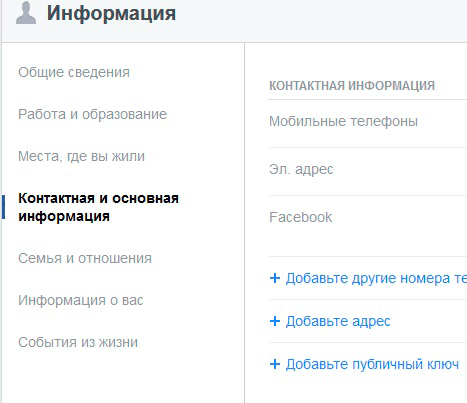Switch to Работа и образование tab
467x403 pixels.
pos(92,114)
